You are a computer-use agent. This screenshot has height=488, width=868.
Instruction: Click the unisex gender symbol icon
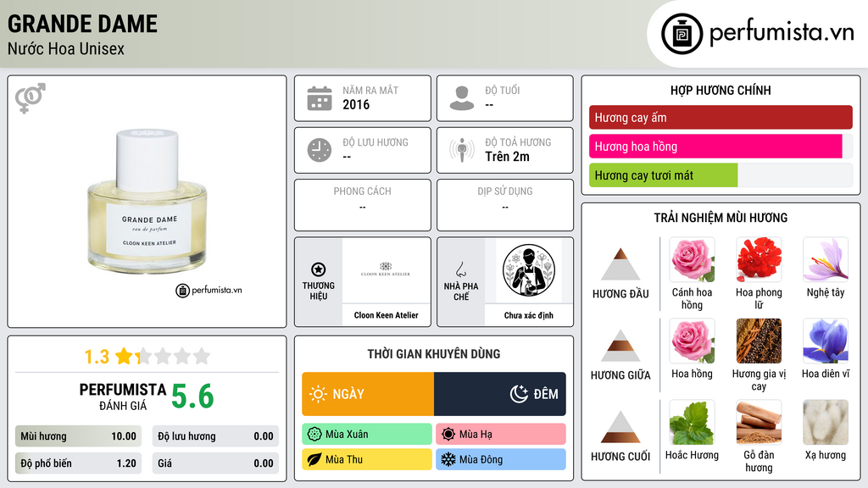coord(31,98)
